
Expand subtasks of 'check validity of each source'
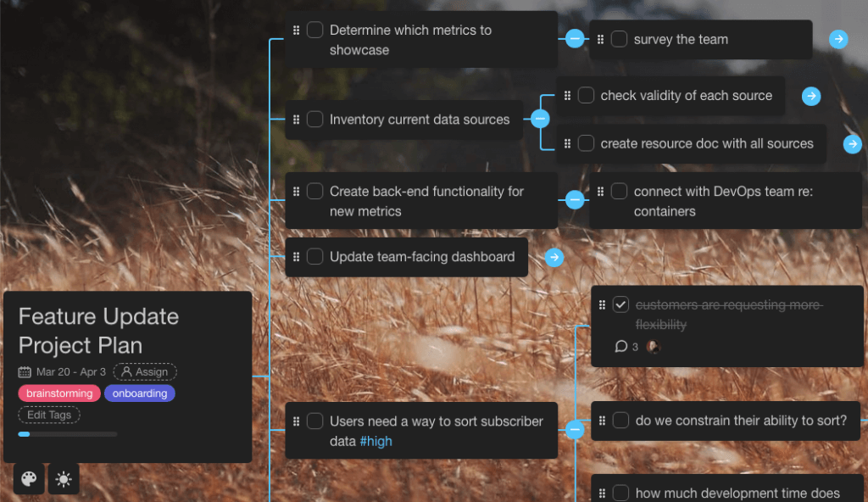[811, 96]
